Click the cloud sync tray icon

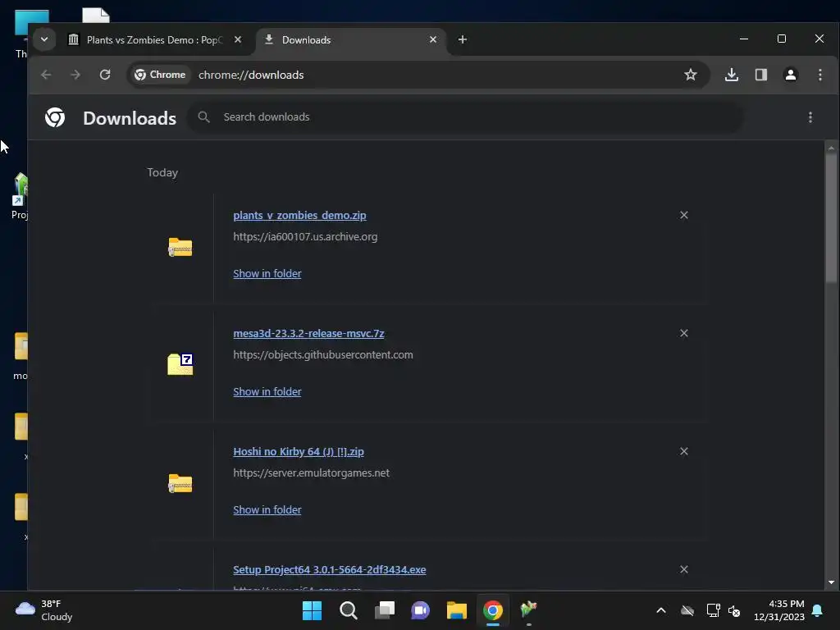click(x=687, y=610)
